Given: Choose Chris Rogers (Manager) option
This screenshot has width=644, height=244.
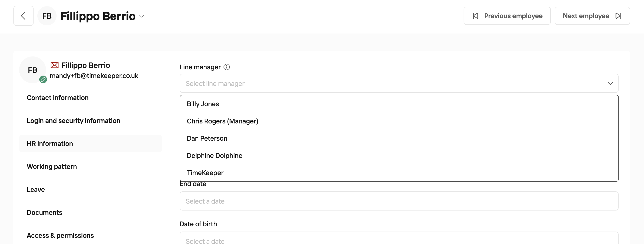Looking at the screenshot, I should tap(399, 121).
